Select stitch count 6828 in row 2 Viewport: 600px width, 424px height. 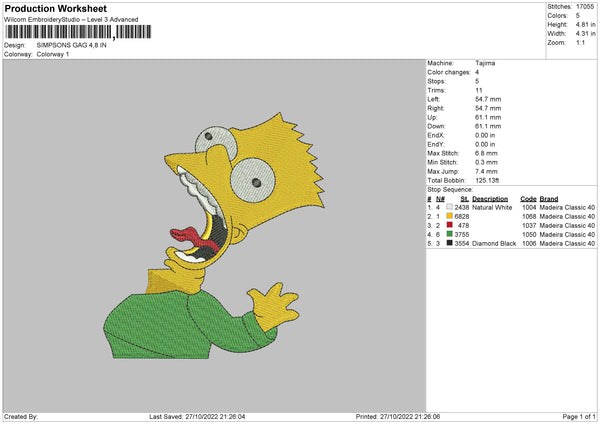[462, 217]
